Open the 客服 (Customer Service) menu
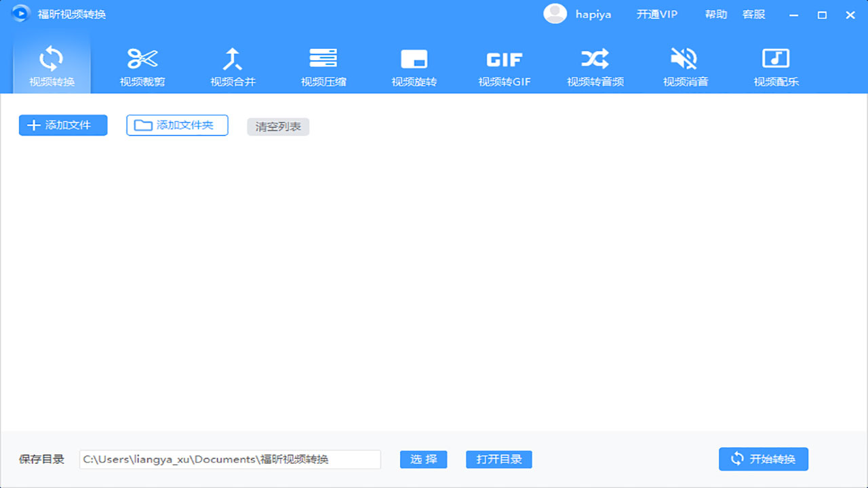 click(753, 14)
